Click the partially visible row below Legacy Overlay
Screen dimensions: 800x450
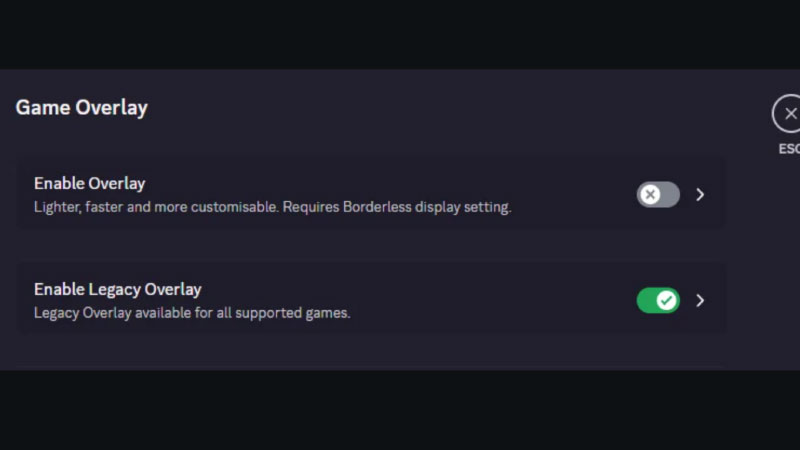[x=370, y=366]
